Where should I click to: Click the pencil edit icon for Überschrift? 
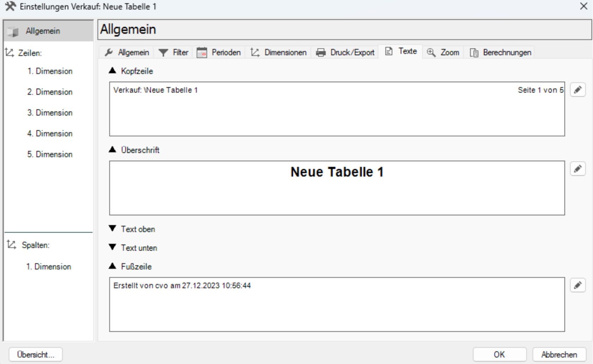point(577,169)
